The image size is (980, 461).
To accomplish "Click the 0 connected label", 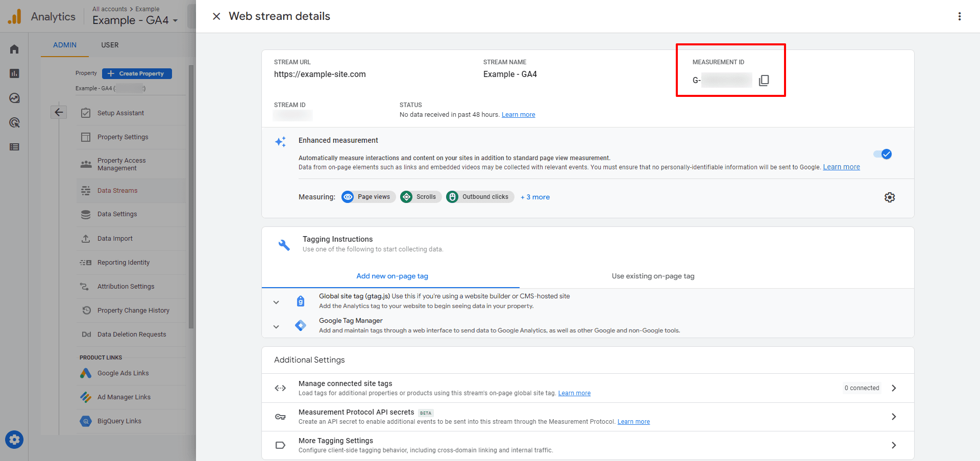I will [x=862, y=388].
